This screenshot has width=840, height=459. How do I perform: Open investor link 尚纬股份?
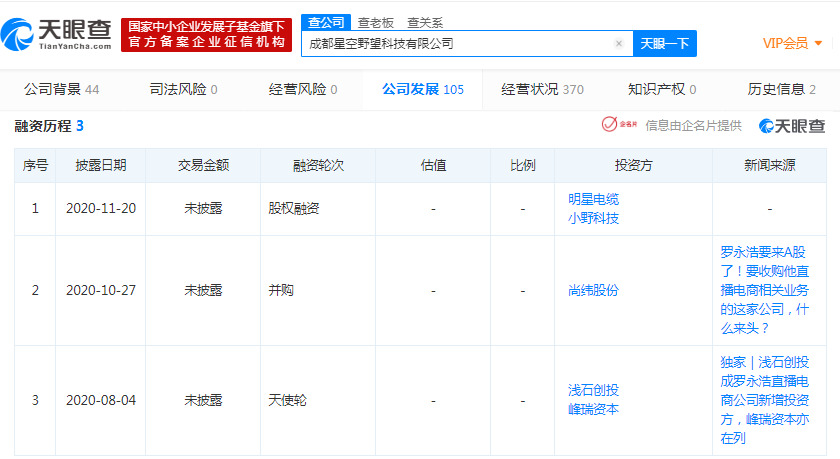pos(593,290)
